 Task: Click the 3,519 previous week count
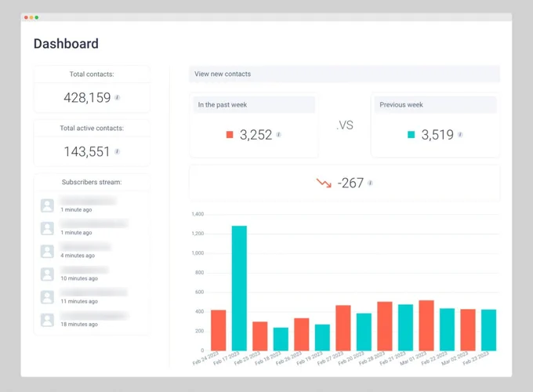[x=437, y=135]
